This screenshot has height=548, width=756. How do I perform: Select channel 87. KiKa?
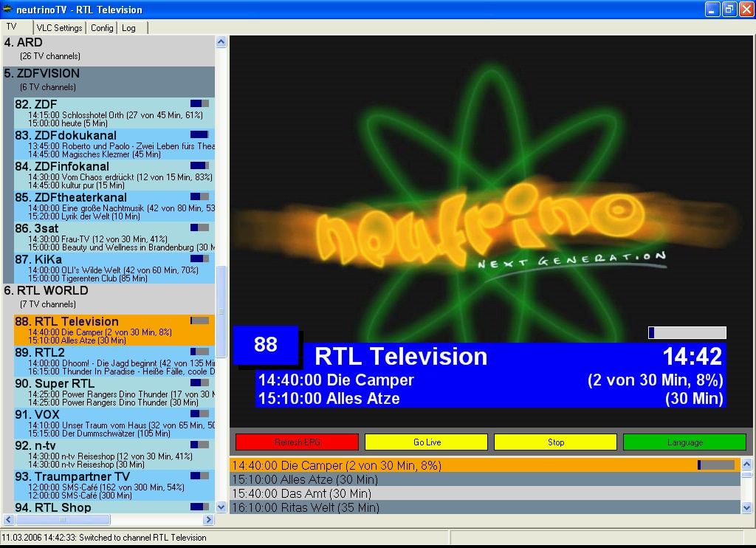click(114, 268)
